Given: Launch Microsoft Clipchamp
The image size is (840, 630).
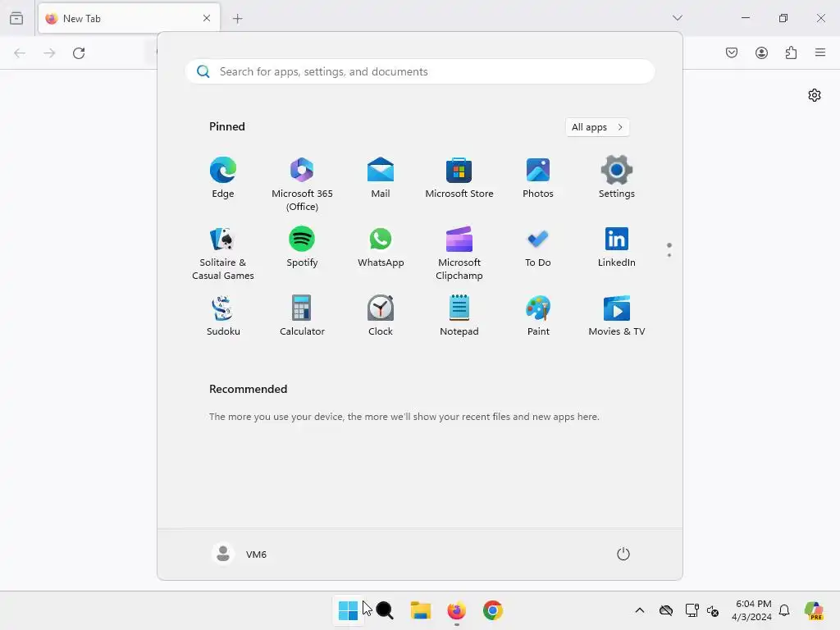Looking at the screenshot, I should tap(459, 253).
